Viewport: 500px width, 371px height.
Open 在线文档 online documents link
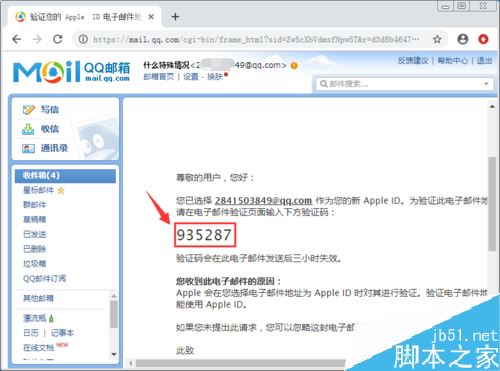coord(38,348)
